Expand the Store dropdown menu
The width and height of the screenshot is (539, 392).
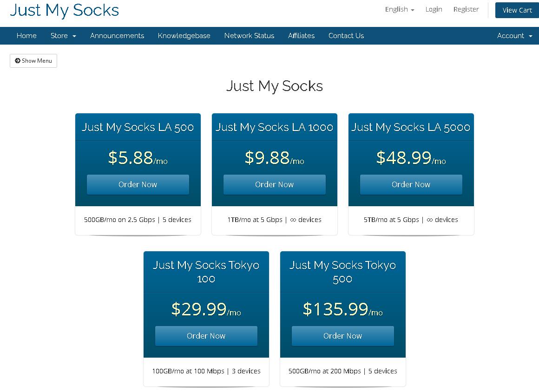(x=63, y=36)
